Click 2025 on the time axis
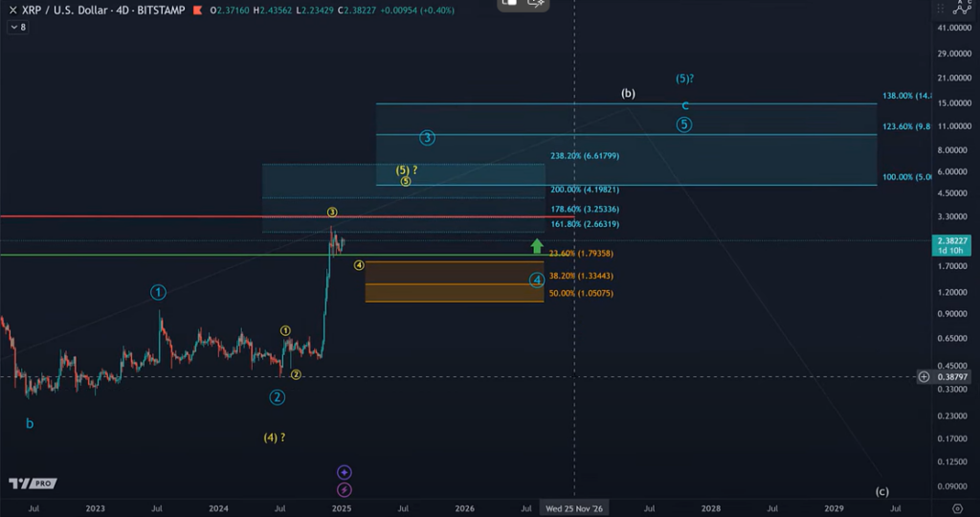 pyautogui.click(x=342, y=508)
